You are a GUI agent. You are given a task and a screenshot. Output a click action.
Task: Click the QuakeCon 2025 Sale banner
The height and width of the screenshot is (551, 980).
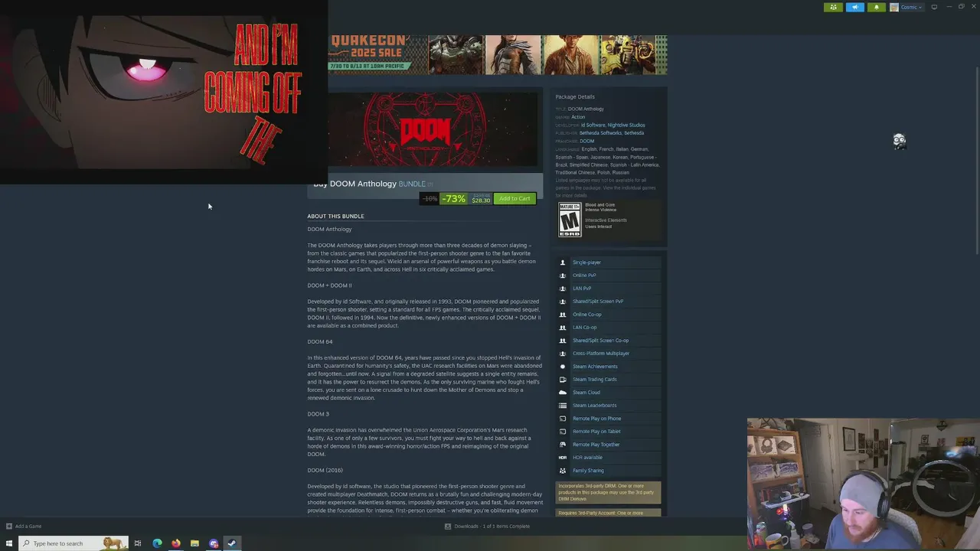pos(498,54)
